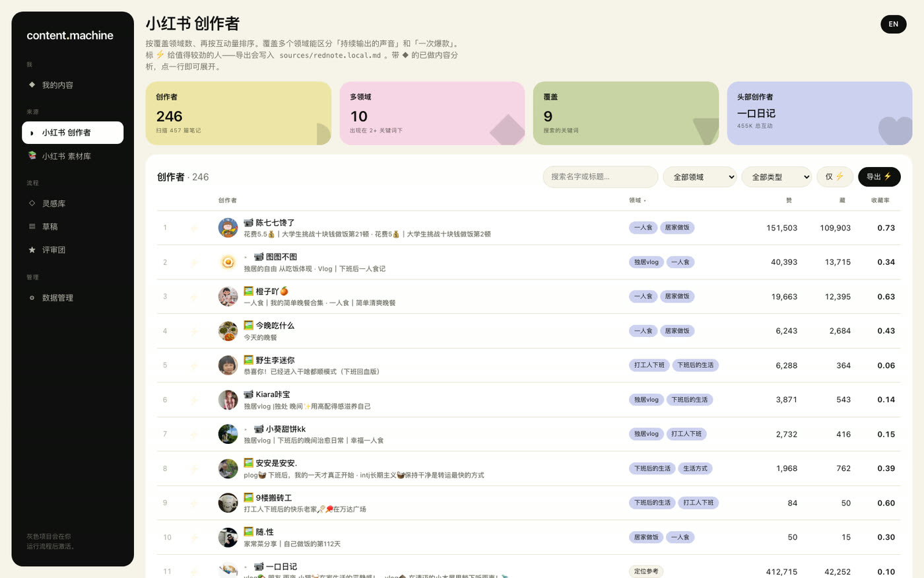Toggle the lightning mark on 安安是安安. row

click(194, 468)
